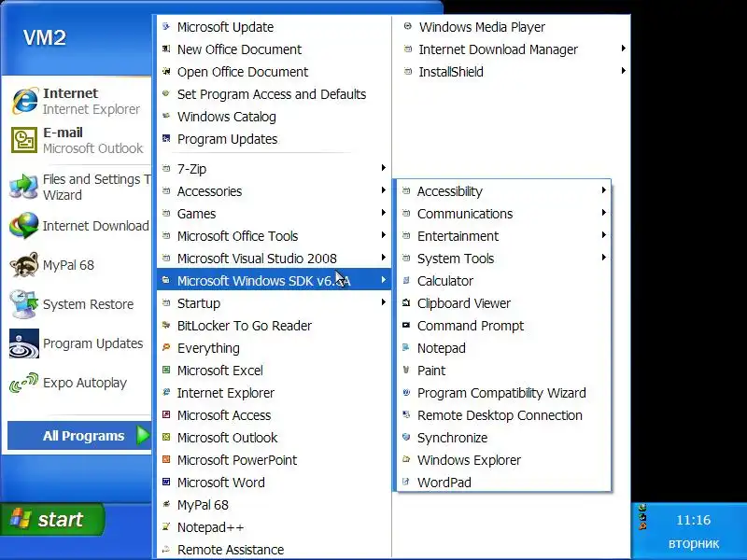Select New Office Document entry

point(274,49)
